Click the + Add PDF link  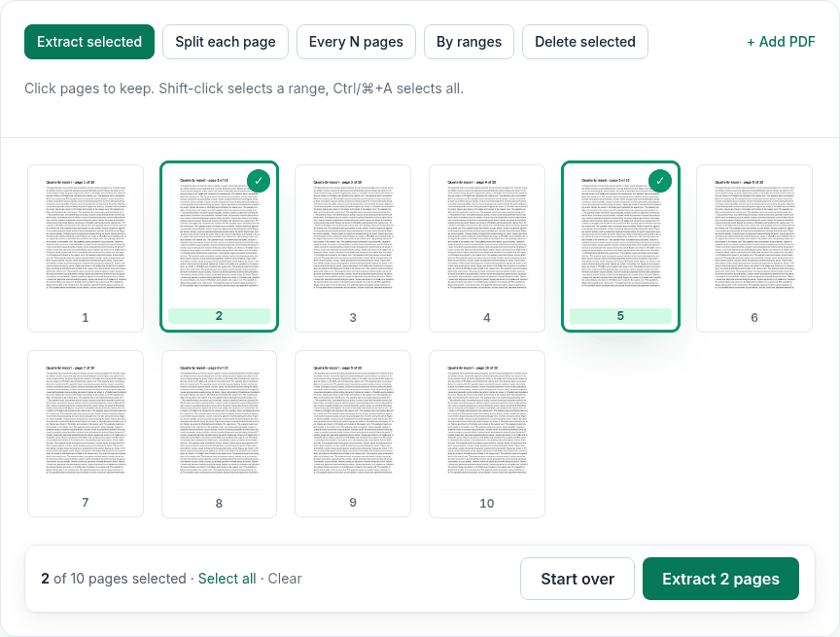tap(781, 42)
